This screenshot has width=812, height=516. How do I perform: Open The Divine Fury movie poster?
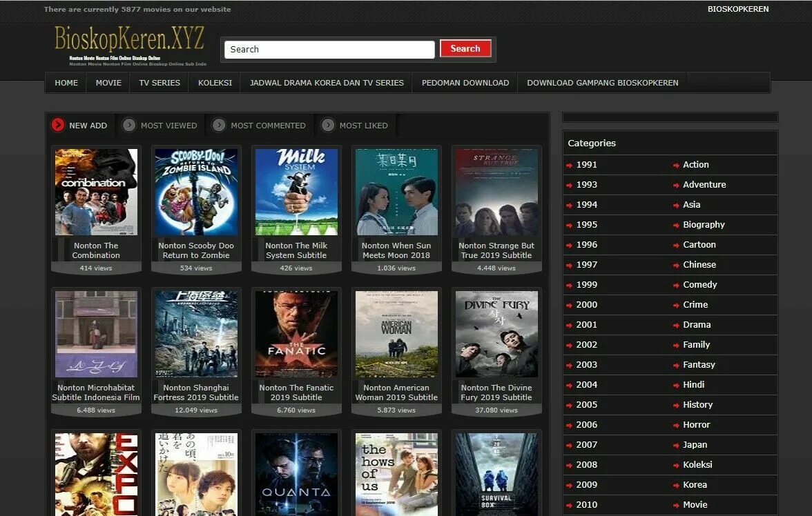pyautogui.click(x=496, y=334)
